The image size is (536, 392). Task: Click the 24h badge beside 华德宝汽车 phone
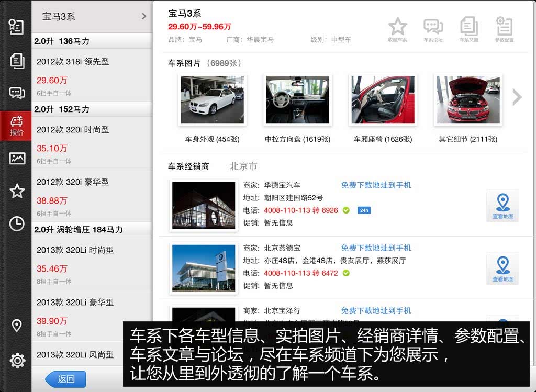pyautogui.click(x=364, y=210)
